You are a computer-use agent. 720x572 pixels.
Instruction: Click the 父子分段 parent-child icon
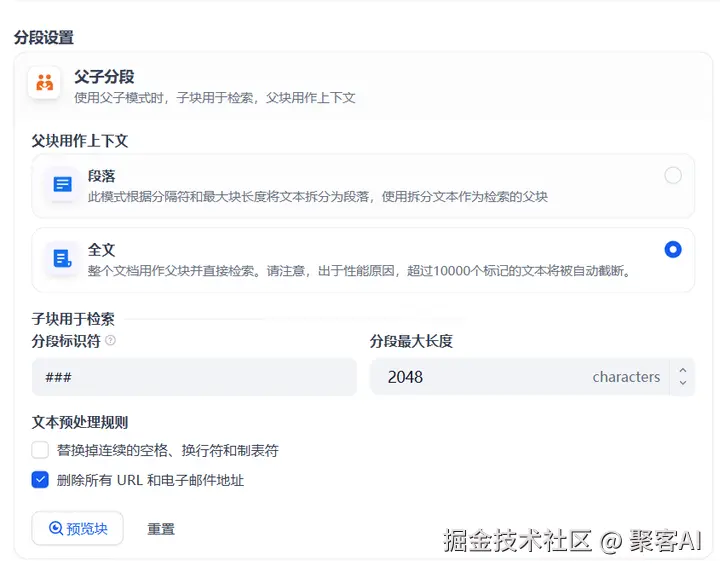coord(45,83)
